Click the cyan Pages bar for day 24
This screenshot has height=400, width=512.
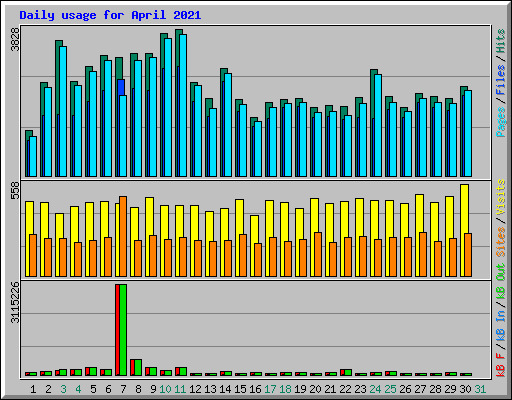(378, 125)
